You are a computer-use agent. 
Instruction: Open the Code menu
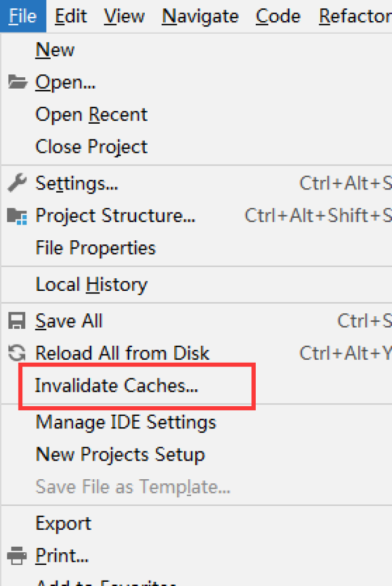click(x=279, y=16)
